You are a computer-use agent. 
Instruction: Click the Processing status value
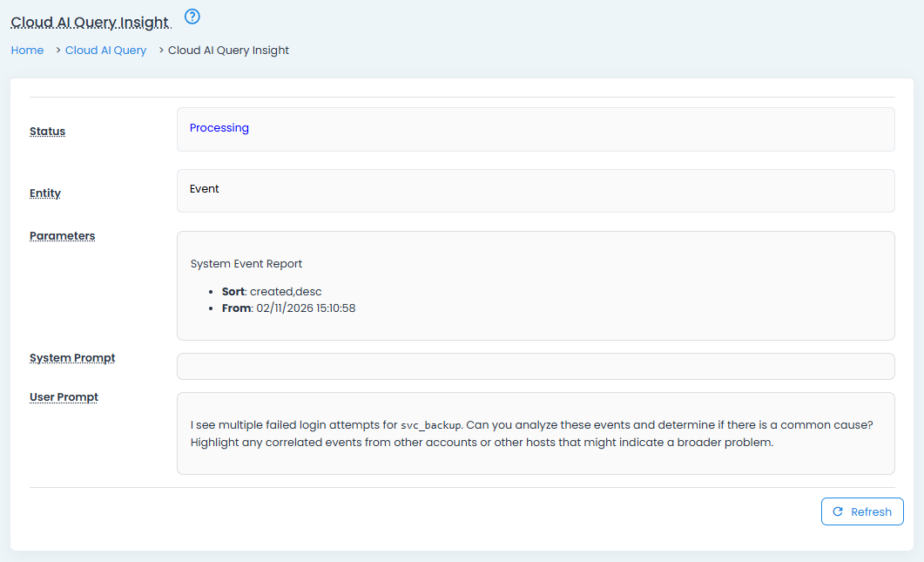219,128
